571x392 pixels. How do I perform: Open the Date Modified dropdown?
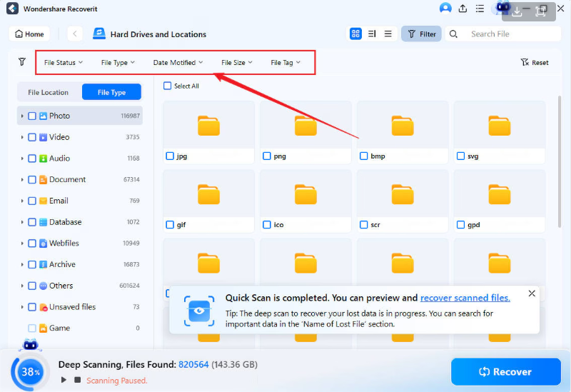pyautogui.click(x=178, y=63)
